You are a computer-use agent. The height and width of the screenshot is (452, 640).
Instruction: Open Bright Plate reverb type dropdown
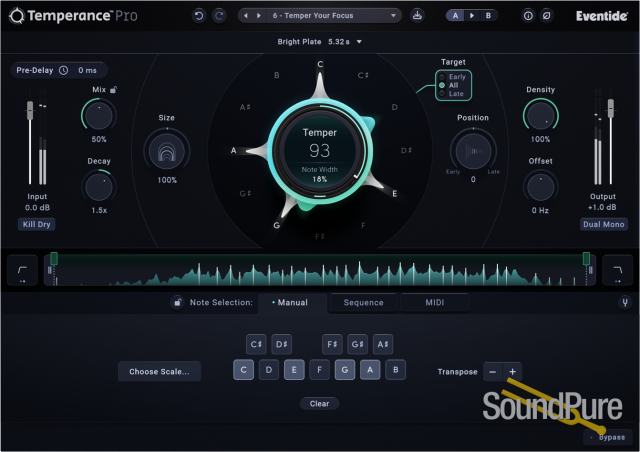coord(320,42)
